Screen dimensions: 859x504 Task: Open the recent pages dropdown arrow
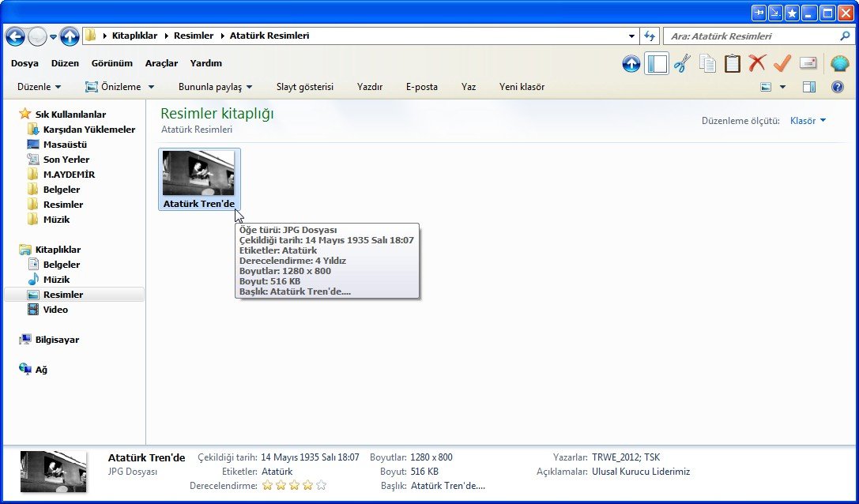click(53, 37)
